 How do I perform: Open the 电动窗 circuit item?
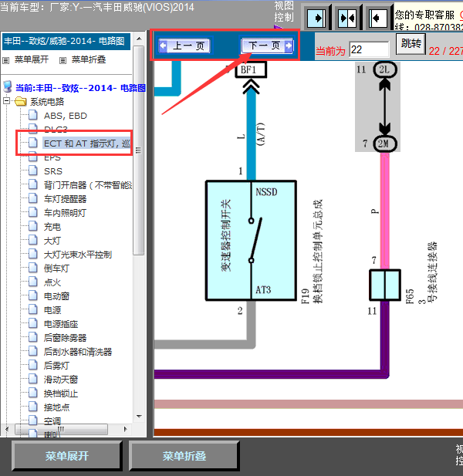(56, 296)
